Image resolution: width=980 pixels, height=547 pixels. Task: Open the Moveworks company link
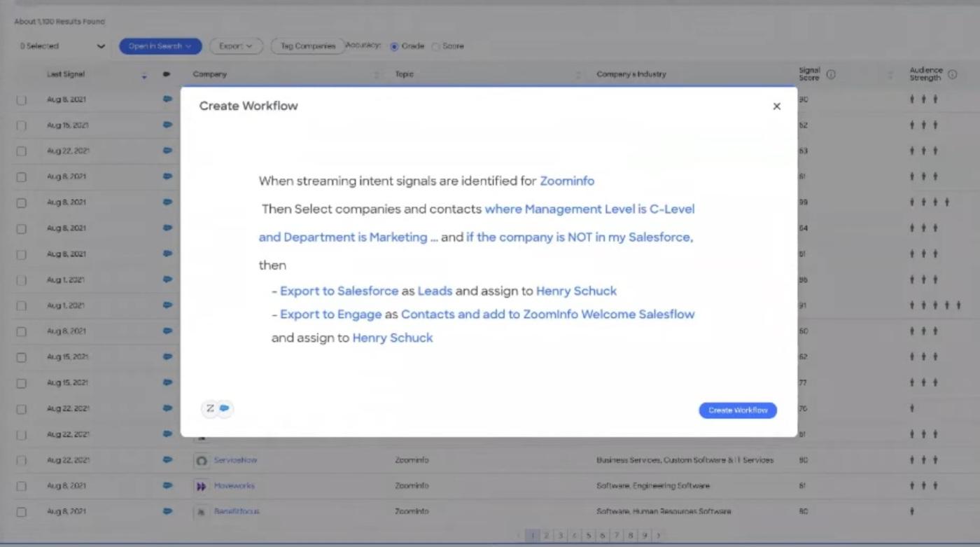pyautogui.click(x=234, y=486)
